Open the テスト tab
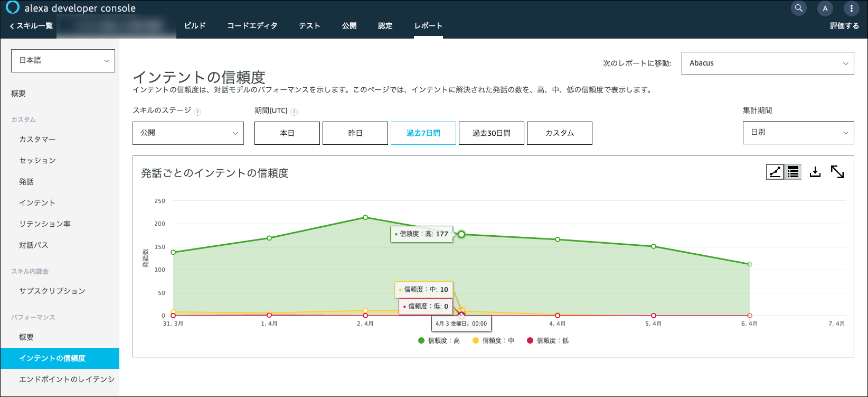The height and width of the screenshot is (397, 868). pos(309,25)
